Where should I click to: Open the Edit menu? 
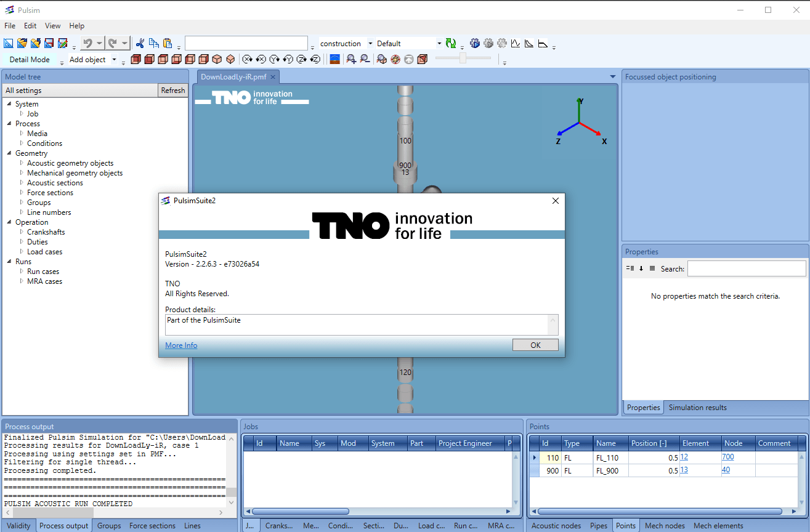tap(30, 26)
